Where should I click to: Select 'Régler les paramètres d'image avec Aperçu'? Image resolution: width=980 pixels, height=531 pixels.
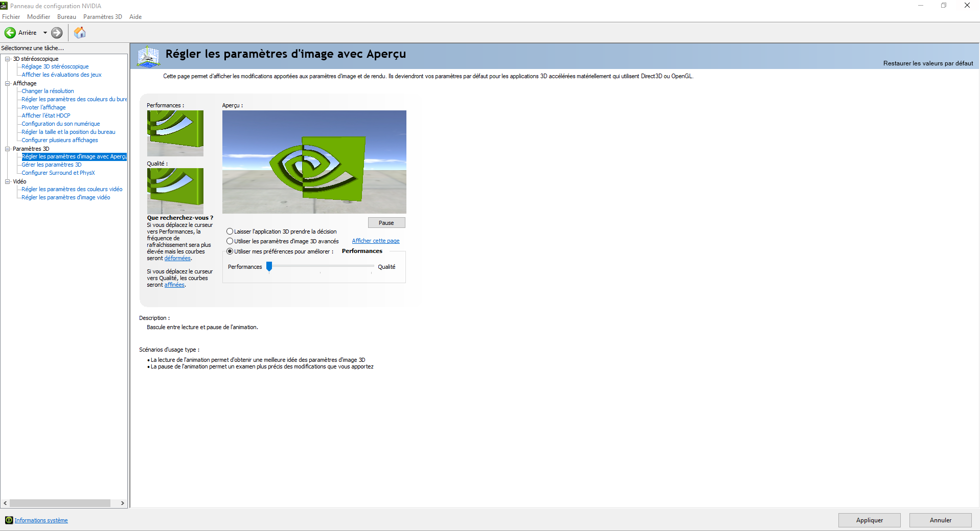click(74, 156)
